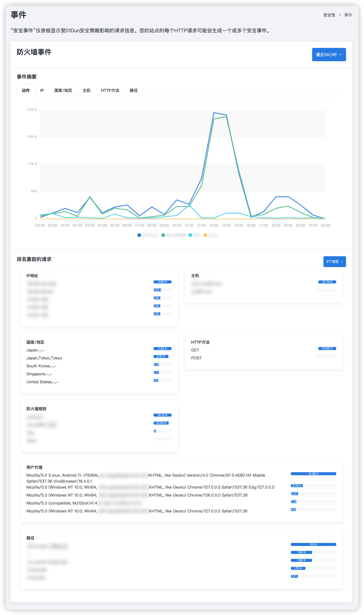364x615 pixels.
Task: Toggle the blue series legend dot
Action: (139, 235)
